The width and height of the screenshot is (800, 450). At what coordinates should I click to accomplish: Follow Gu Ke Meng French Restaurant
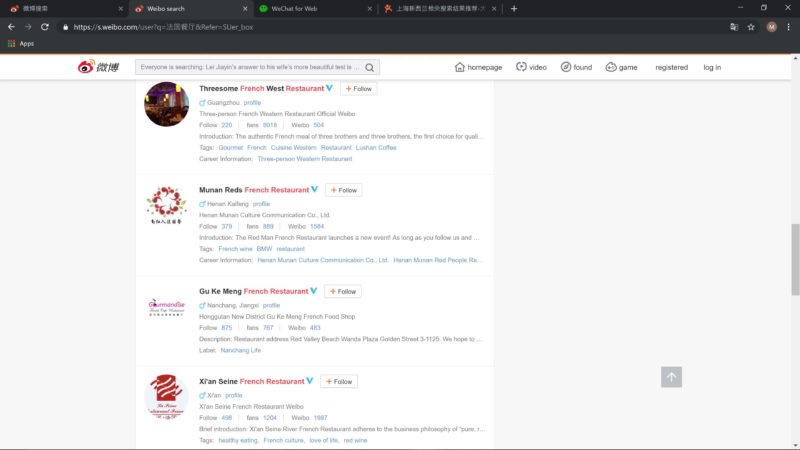click(342, 292)
